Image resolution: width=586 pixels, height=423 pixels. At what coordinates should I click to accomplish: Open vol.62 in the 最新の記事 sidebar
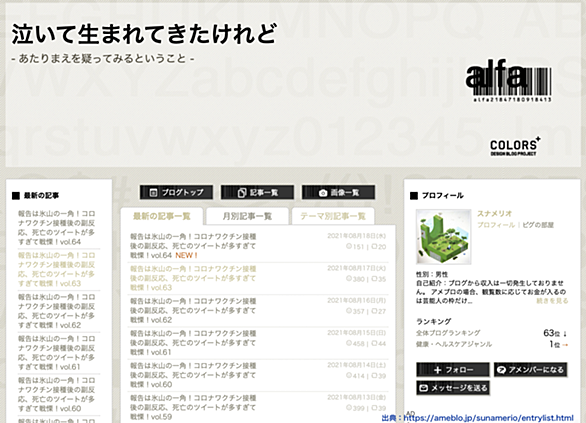57,311
